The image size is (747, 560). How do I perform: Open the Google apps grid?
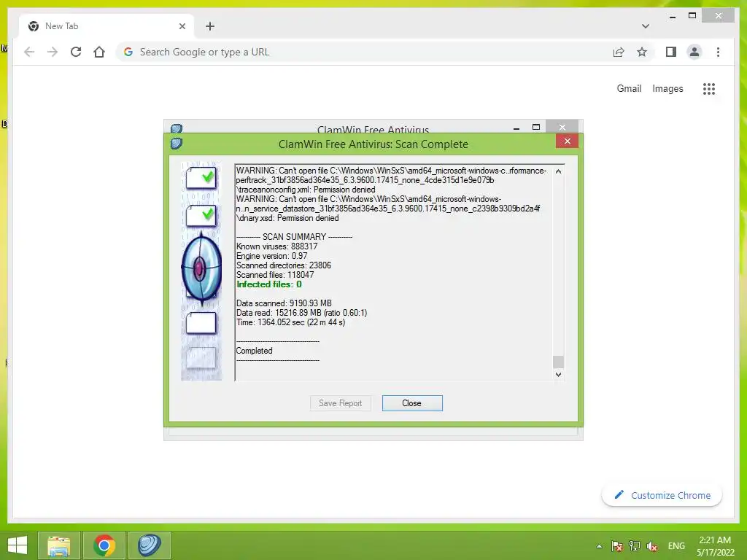709,88
